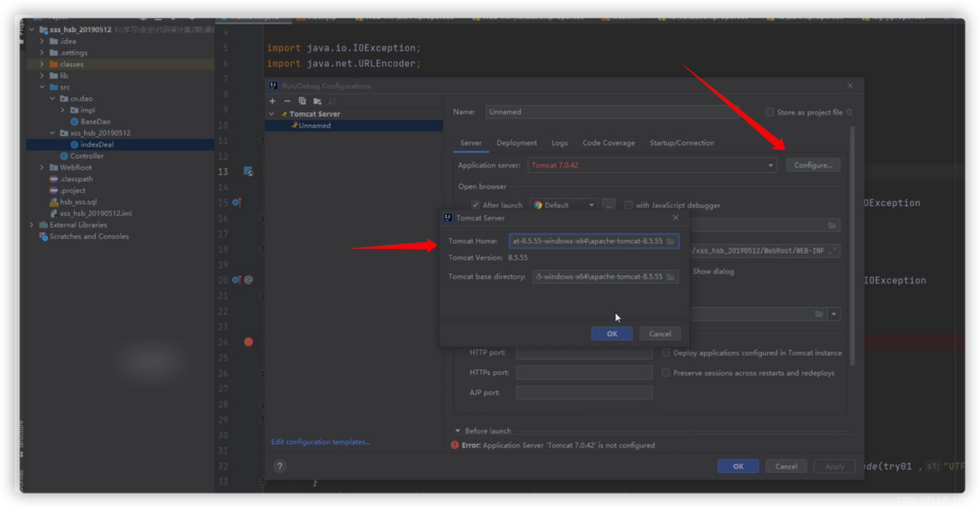
Task: Add new run configuration with plus icon
Action: 272,101
